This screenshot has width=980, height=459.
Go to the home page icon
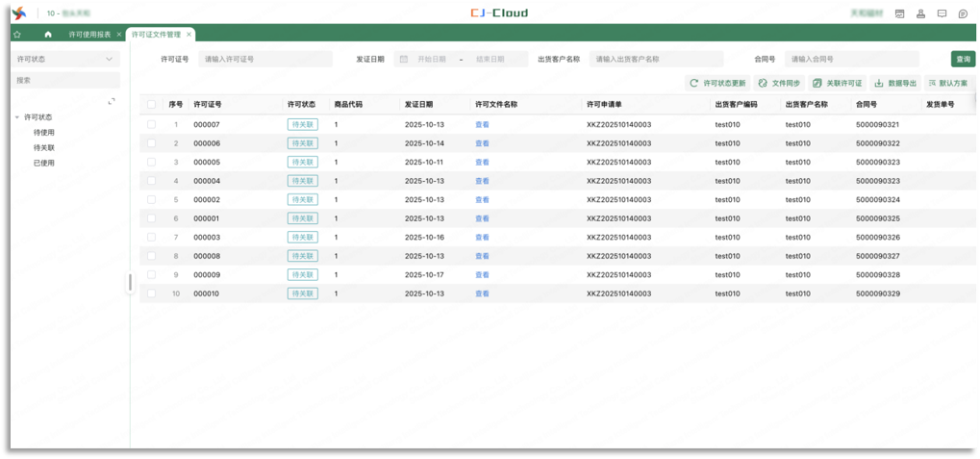(x=48, y=35)
